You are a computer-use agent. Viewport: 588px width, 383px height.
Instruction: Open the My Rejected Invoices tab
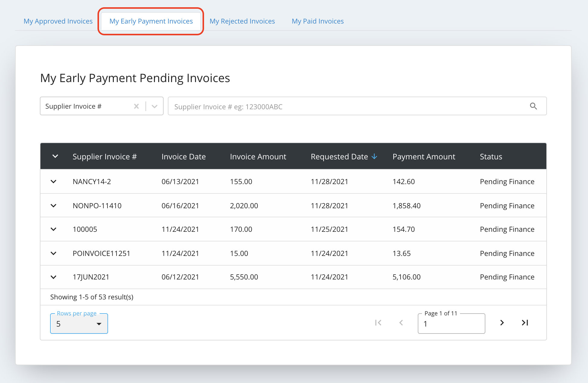click(x=242, y=21)
